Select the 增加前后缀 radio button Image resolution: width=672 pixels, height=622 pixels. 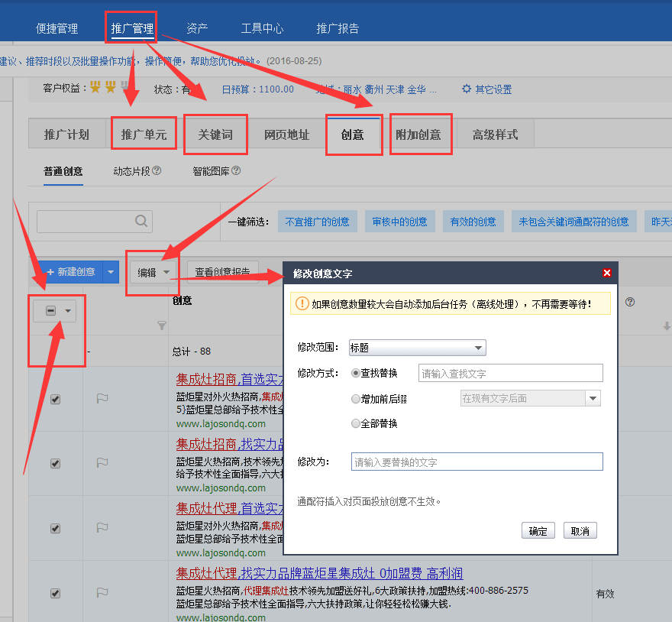point(355,398)
